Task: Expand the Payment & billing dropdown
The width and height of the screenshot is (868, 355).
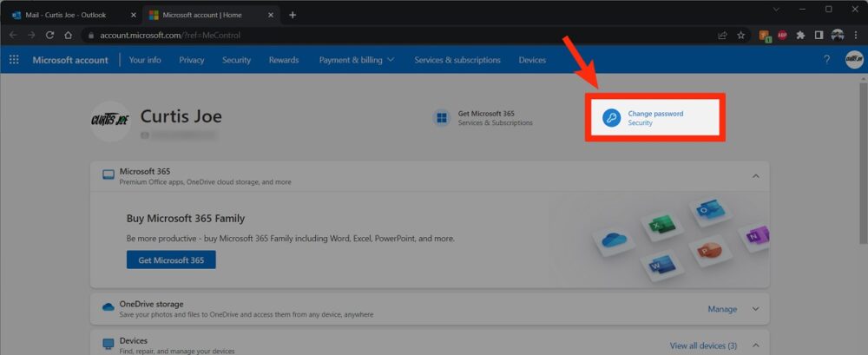Action: click(x=356, y=60)
